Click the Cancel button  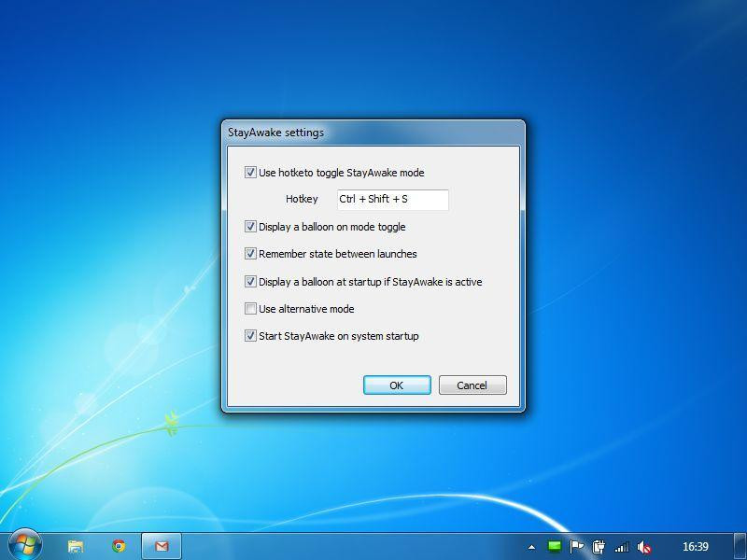coord(472,385)
